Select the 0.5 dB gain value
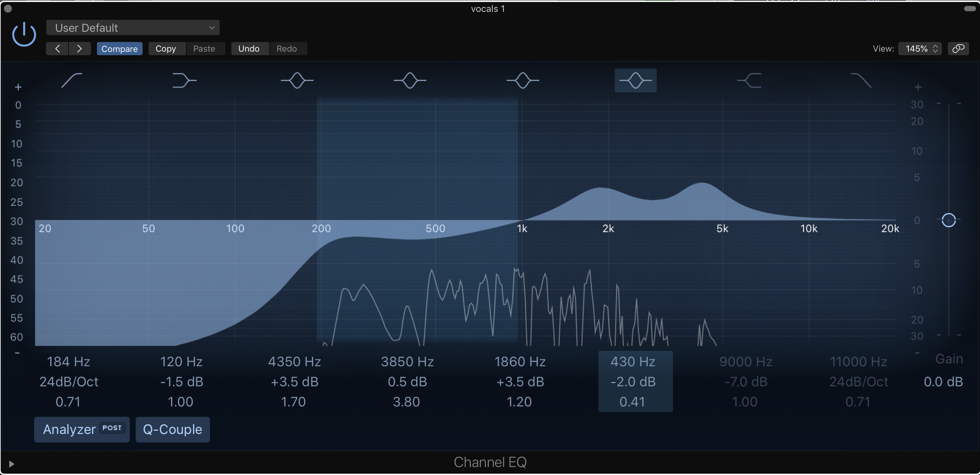Viewport: 980px width, 475px height. coord(407,381)
